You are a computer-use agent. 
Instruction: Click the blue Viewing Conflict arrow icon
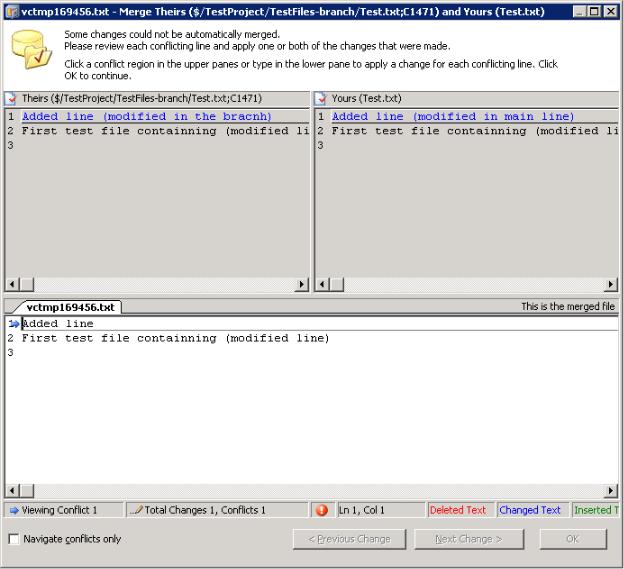13,510
